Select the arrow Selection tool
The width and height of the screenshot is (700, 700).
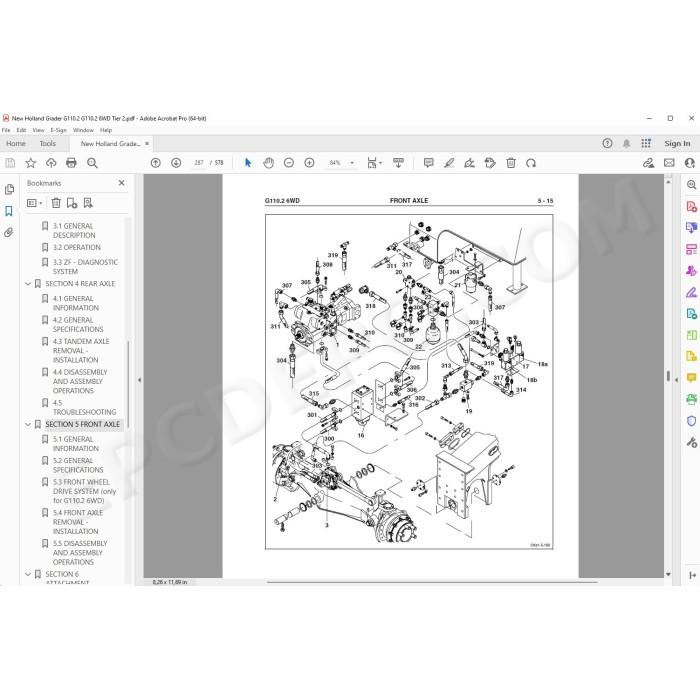(248, 163)
